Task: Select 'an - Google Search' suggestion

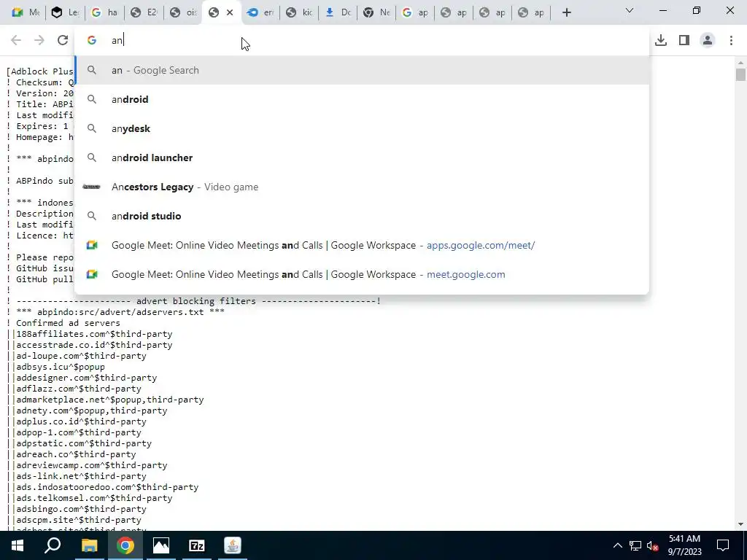Action: (362, 70)
